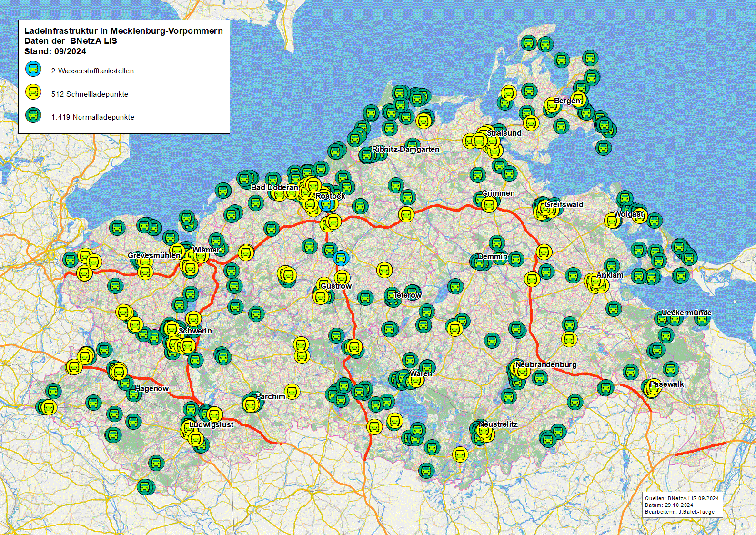
Task: Click the "Ribnitz-Damgarten" label
Action: pyautogui.click(x=406, y=149)
